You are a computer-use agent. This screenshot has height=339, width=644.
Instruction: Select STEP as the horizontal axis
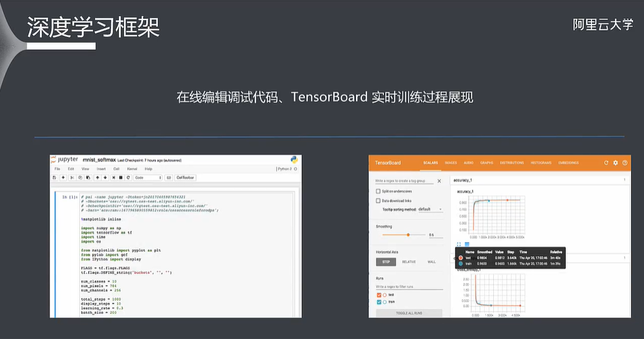[x=386, y=262]
